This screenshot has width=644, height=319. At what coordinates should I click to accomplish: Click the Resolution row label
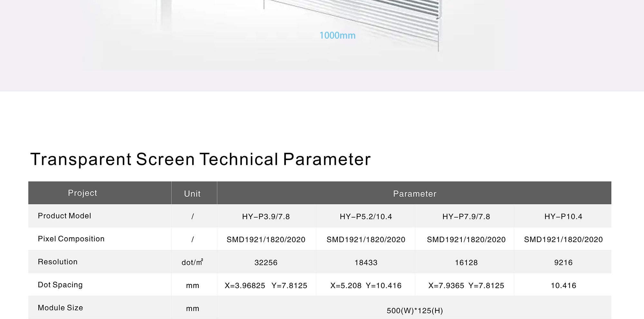click(58, 262)
